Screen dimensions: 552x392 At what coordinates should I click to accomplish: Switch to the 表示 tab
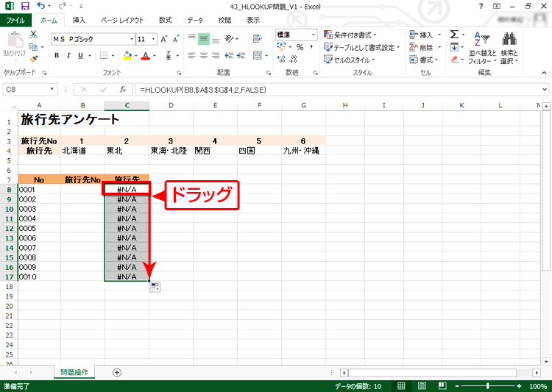(252, 20)
